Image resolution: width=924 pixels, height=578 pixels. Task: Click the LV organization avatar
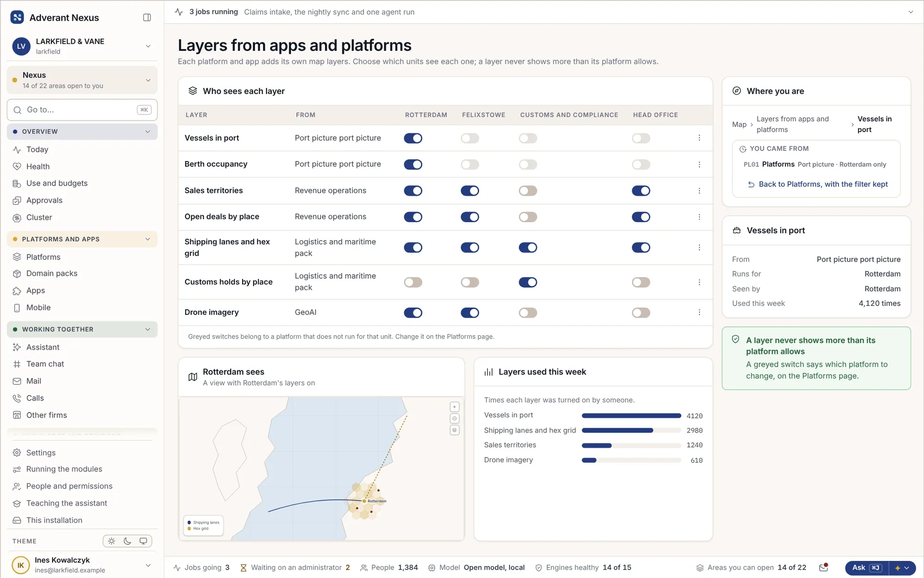point(21,46)
